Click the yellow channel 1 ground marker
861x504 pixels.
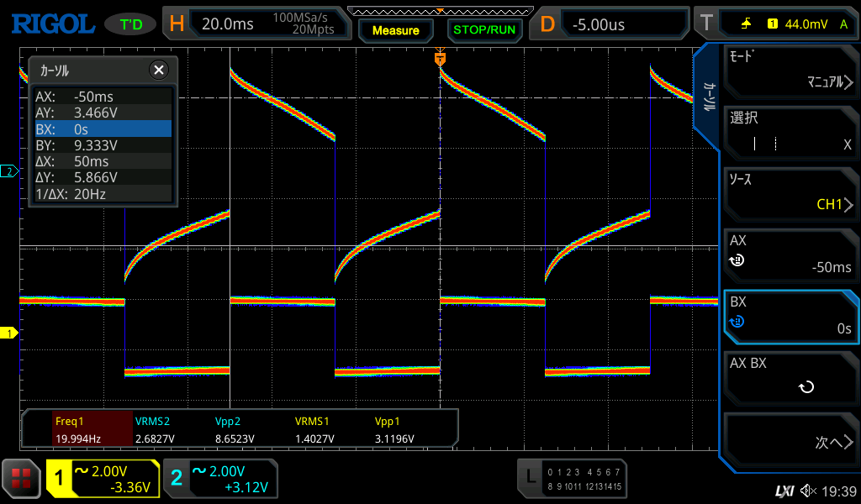coord(10,333)
